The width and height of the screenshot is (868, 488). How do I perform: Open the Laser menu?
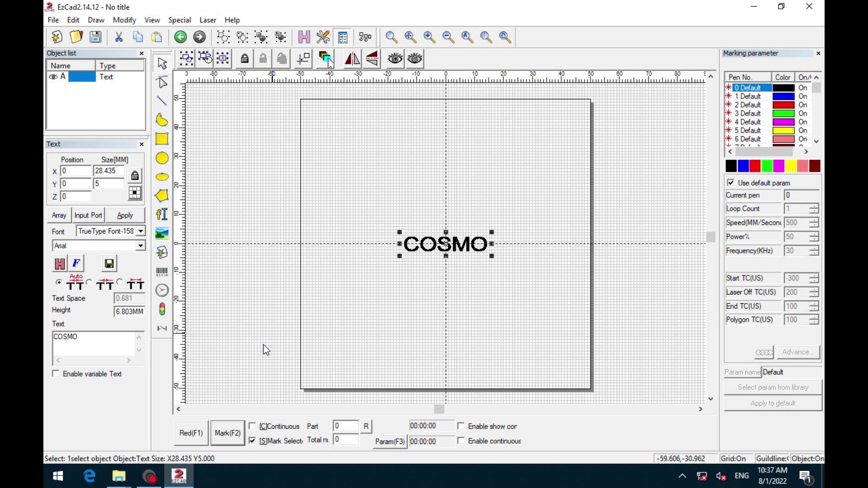[x=208, y=20]
